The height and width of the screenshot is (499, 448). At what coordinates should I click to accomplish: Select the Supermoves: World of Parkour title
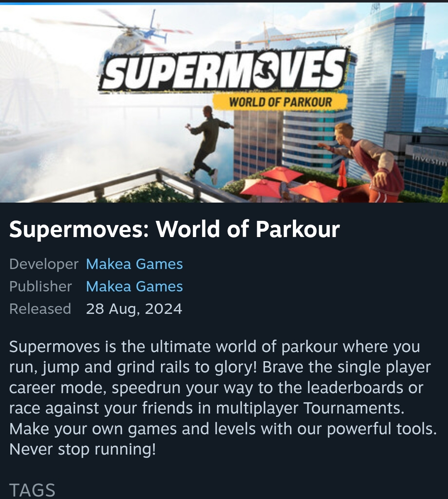175,229
